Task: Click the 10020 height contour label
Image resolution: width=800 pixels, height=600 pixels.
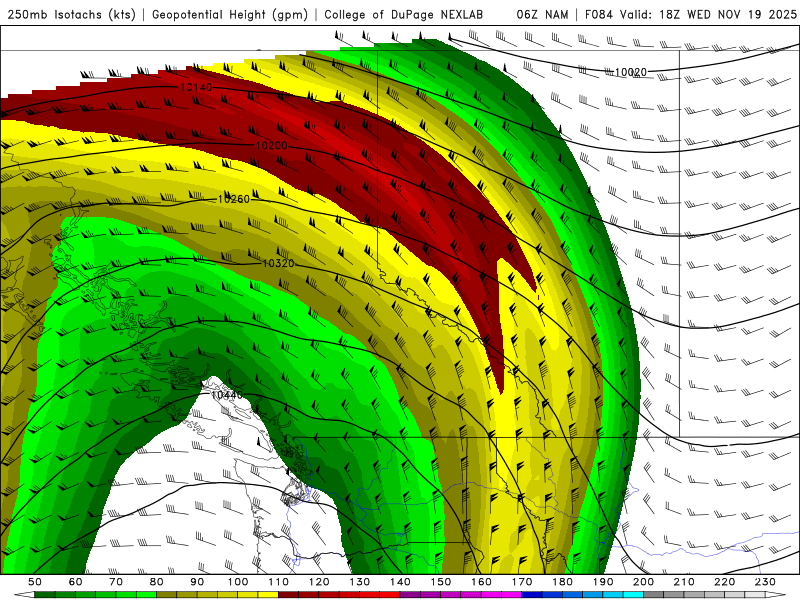Action: click(631, 72)
